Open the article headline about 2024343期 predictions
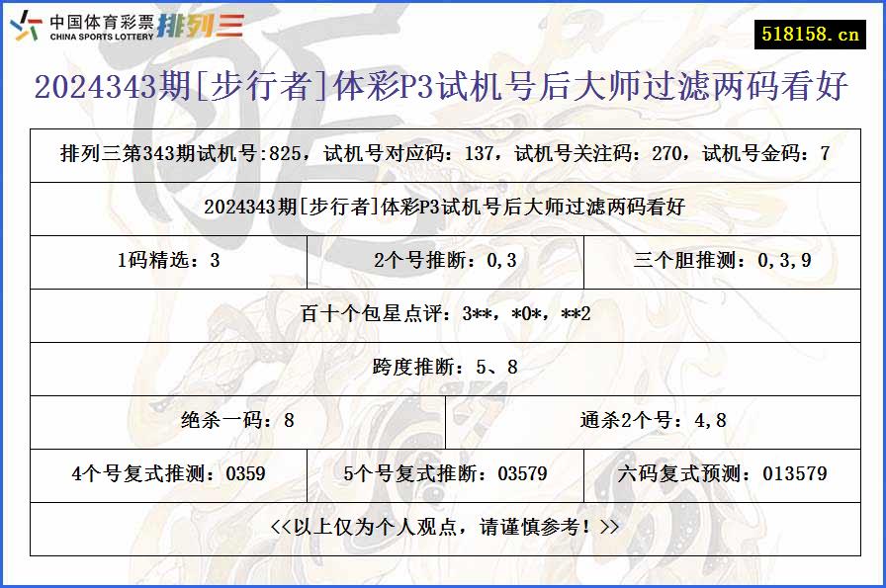 click(x=443, y=87)
